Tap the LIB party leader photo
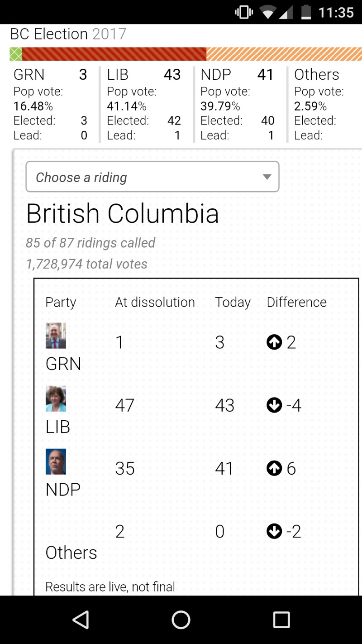Image resolution: width=362 pixels, height=644 pixels. point(56,399)
